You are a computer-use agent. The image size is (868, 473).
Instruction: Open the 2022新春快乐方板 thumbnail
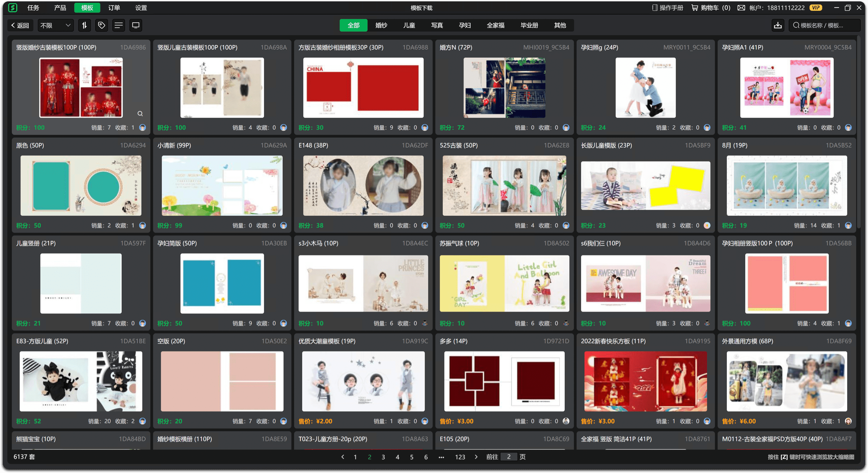click(645, 381)
